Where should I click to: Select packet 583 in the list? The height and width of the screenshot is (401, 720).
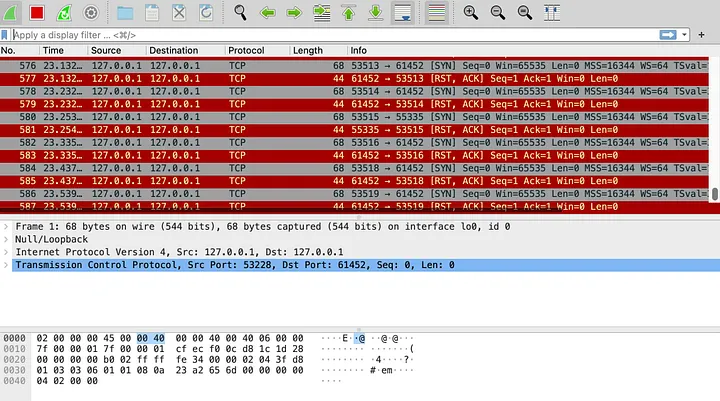pyautogui.click(x=354, y=156)
